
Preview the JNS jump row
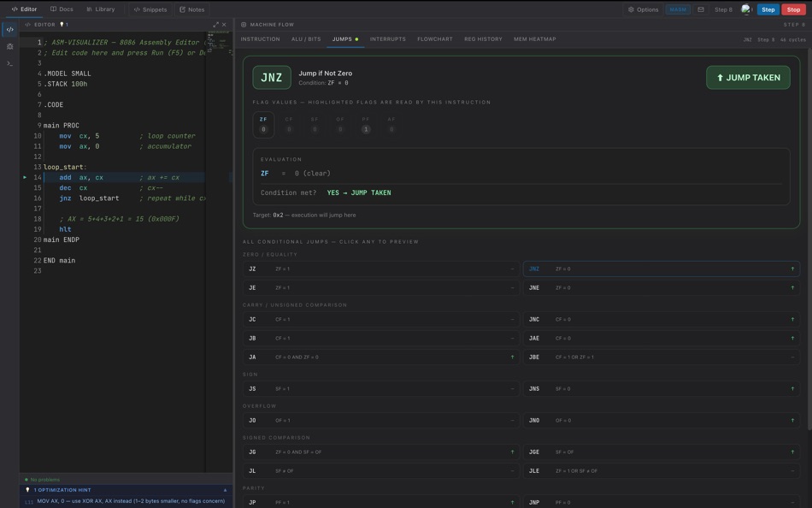[x=662, y=389]
